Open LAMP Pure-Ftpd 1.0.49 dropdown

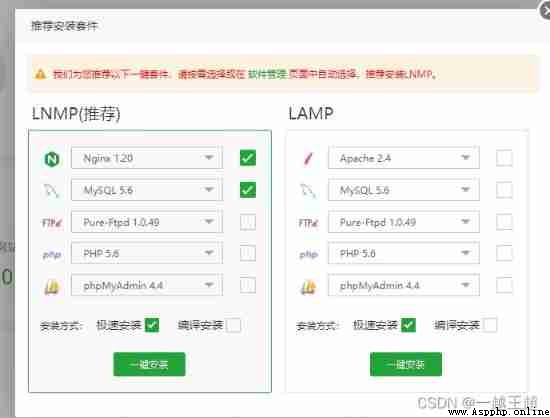(x=403, y=222)
